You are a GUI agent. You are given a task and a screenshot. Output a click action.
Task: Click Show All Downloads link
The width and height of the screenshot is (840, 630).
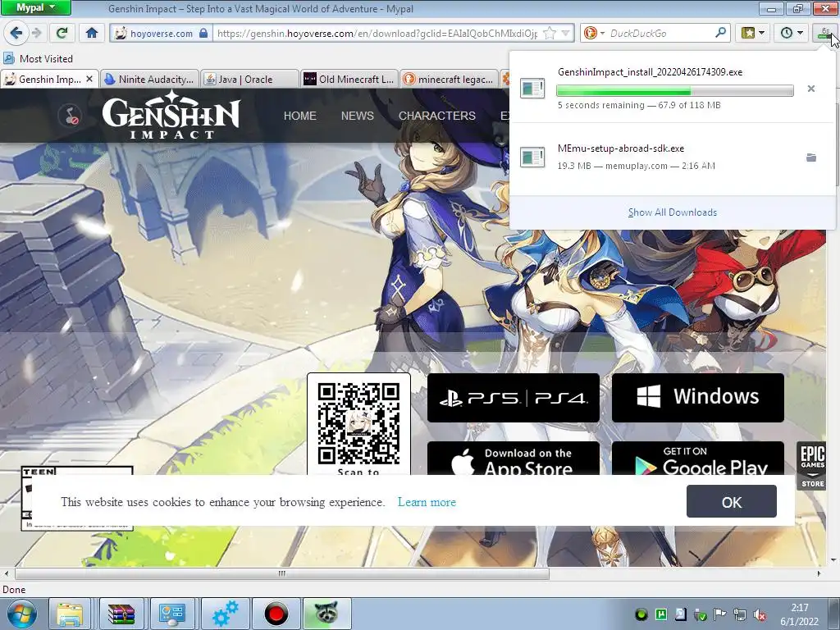pyautogui.click(x=673, y=212)
